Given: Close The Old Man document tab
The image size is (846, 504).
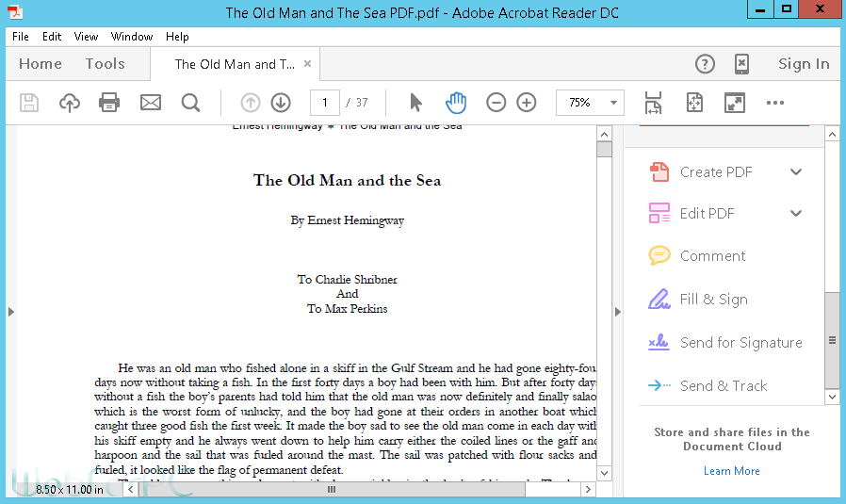Looking at the screenshot, I should tap(307, 64).
